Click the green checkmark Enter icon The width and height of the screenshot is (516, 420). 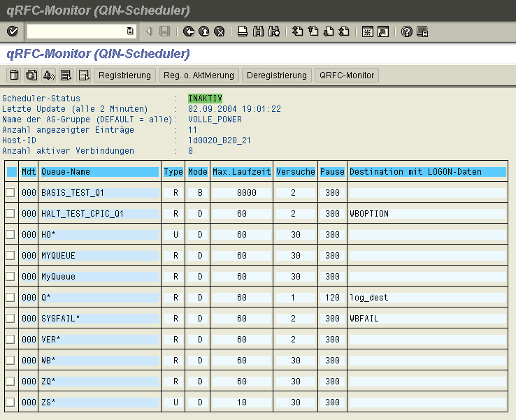(x=12, y=31)
